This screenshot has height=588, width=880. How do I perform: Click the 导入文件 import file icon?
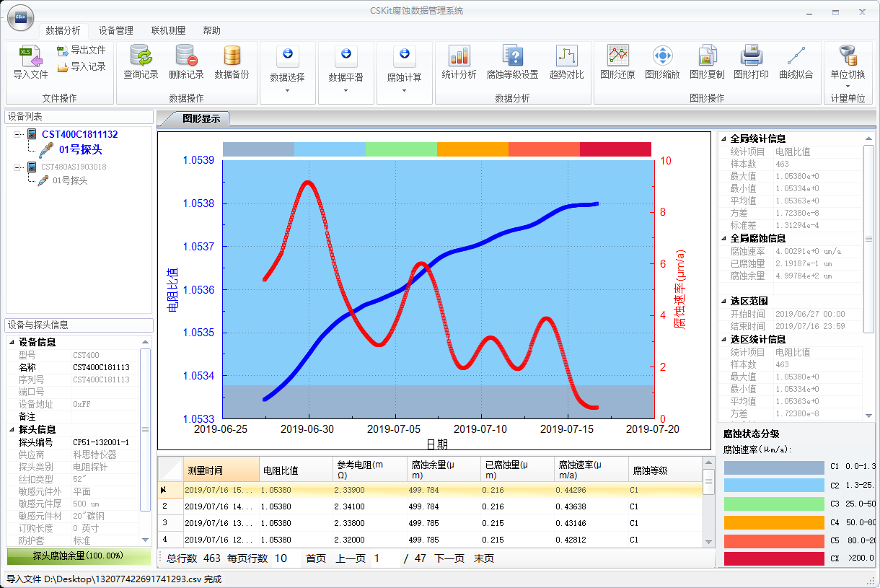(x=30, y=56)
